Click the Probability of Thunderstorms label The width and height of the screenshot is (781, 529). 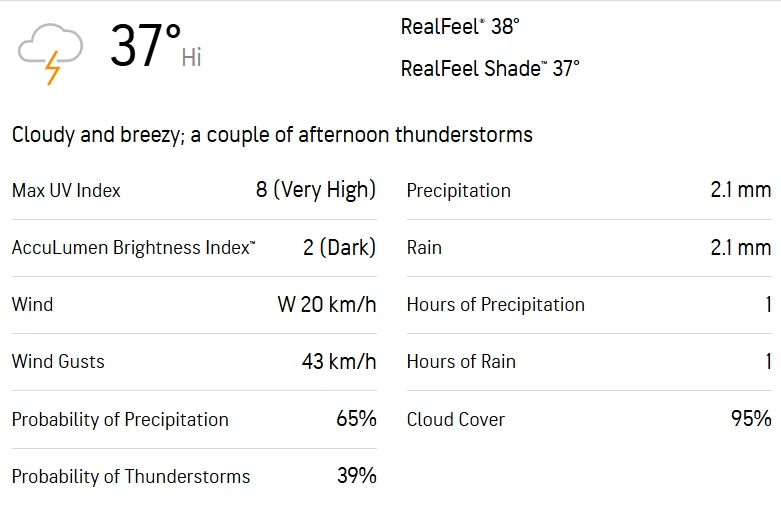131,476
